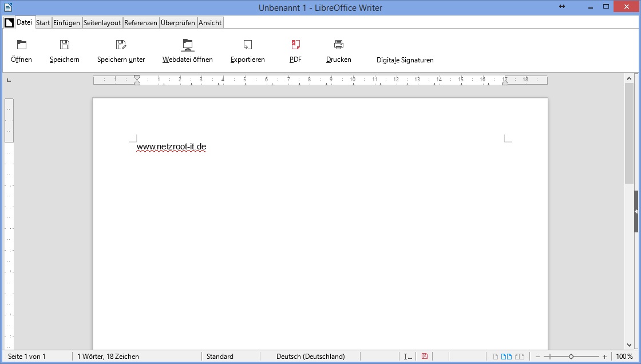The height and width of the screenshot is (364, 641).
Task: Click the Exportieren icon
Action: (x=248, y=45)
